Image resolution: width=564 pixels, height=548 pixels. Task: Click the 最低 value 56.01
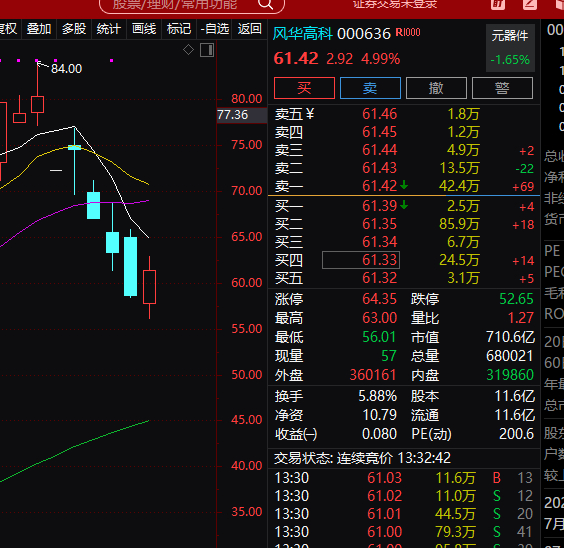point(379,337)
